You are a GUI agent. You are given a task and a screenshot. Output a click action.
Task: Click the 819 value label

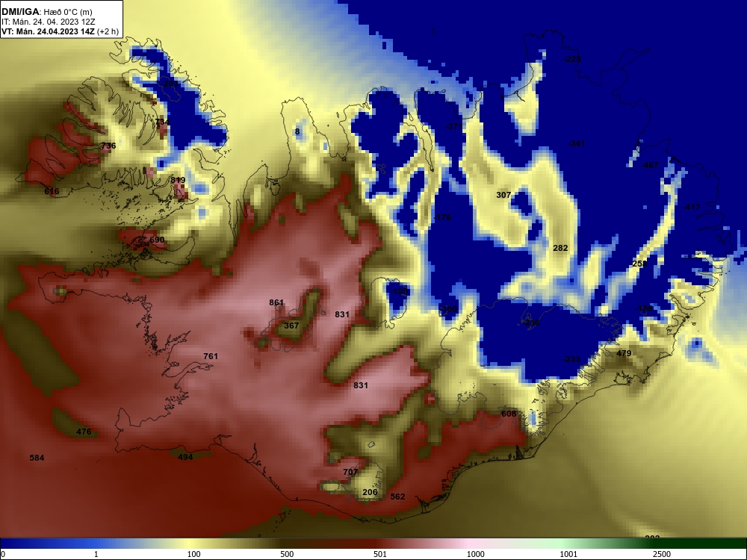pos(178,180)
